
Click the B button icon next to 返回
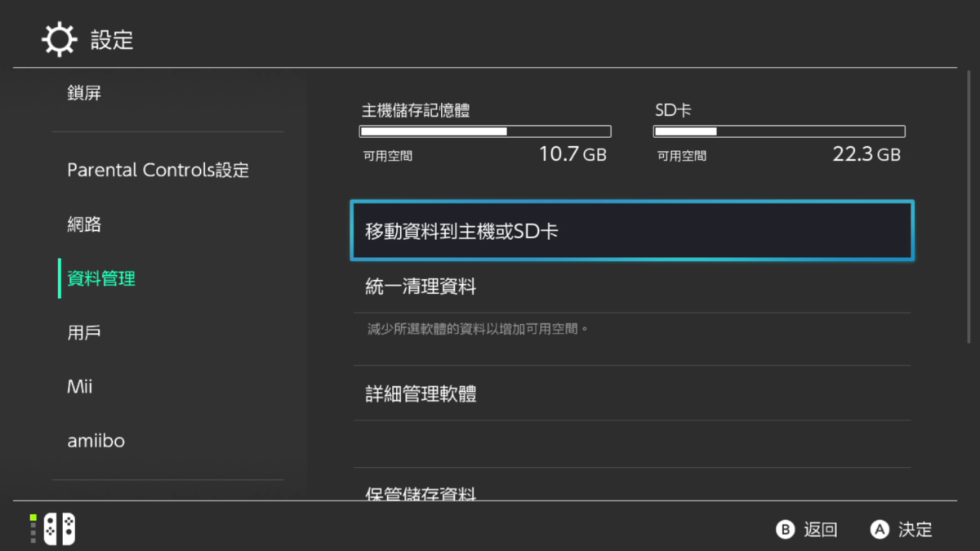784,530
